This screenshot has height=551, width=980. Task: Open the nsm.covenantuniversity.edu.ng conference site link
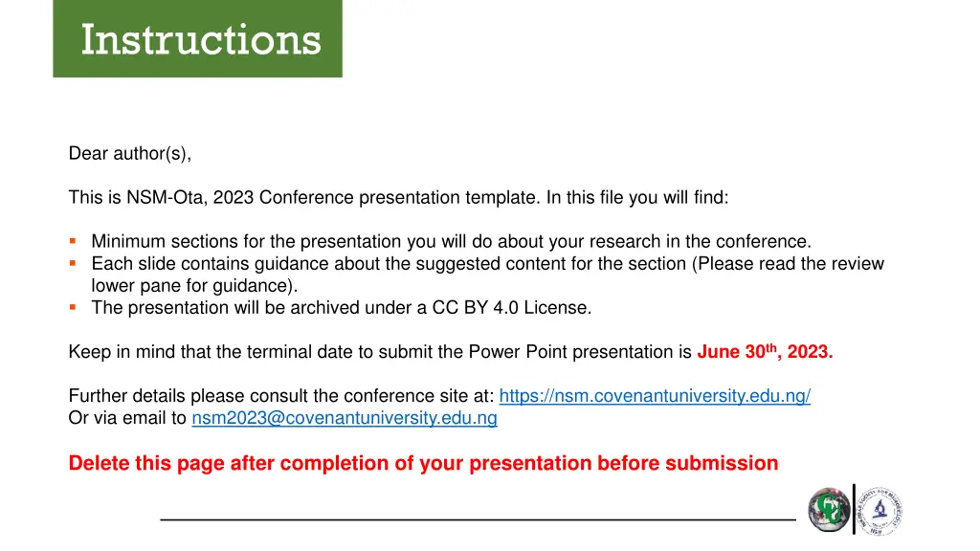pyautogui.click(x=655, y=396)
